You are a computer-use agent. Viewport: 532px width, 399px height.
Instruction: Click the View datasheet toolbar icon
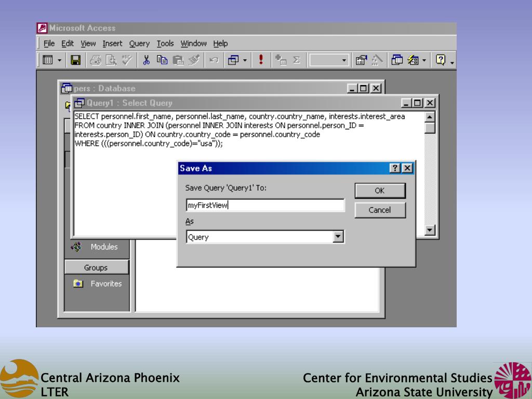pos(47,60)
